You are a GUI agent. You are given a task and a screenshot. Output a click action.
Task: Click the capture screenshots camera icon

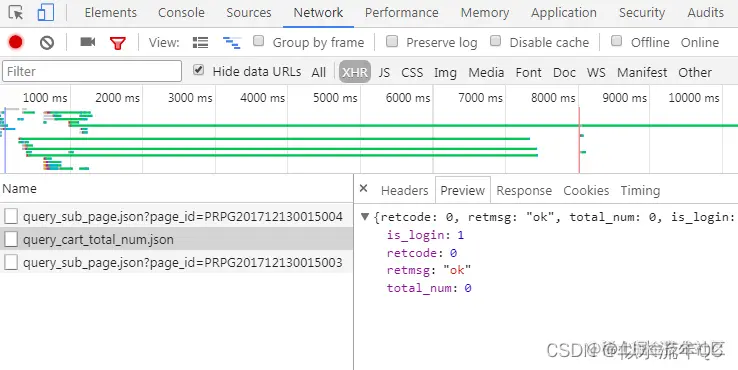[x=88, y=42]
